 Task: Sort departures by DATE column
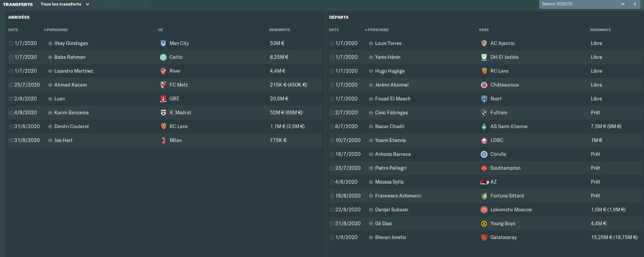[334, 30]
